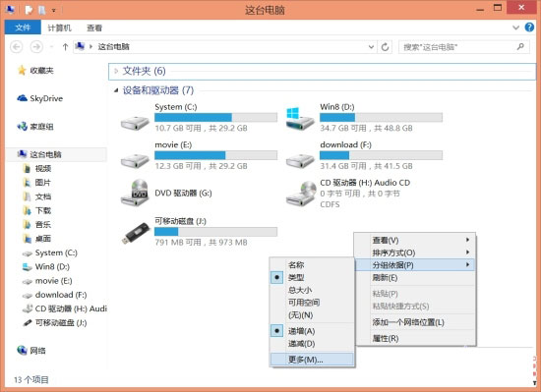Click the 可移动磁盘 (J:) USB stick icon

[136, 233]
